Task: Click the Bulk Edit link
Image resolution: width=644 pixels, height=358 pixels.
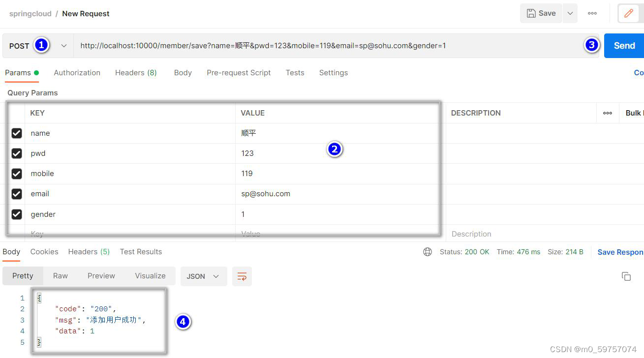Action: (x=634, y=113)
